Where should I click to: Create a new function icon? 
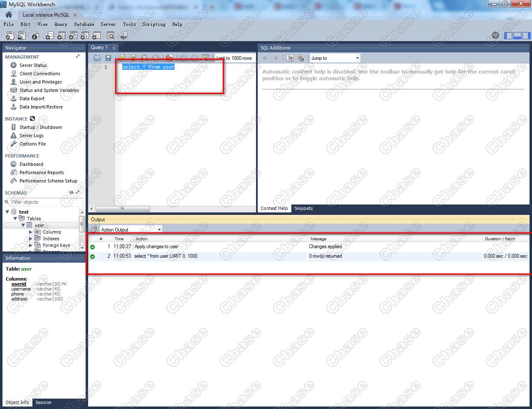coord(96,36)
